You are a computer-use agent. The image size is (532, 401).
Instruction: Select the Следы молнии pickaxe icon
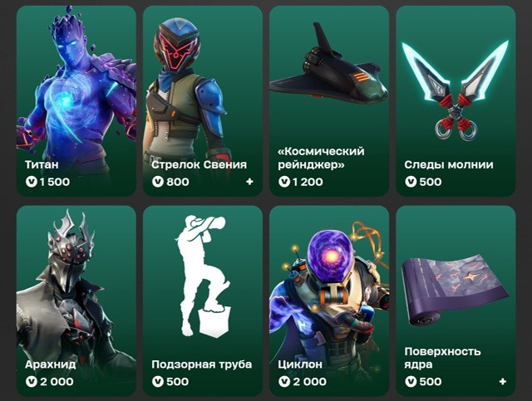tap(456, 90)
